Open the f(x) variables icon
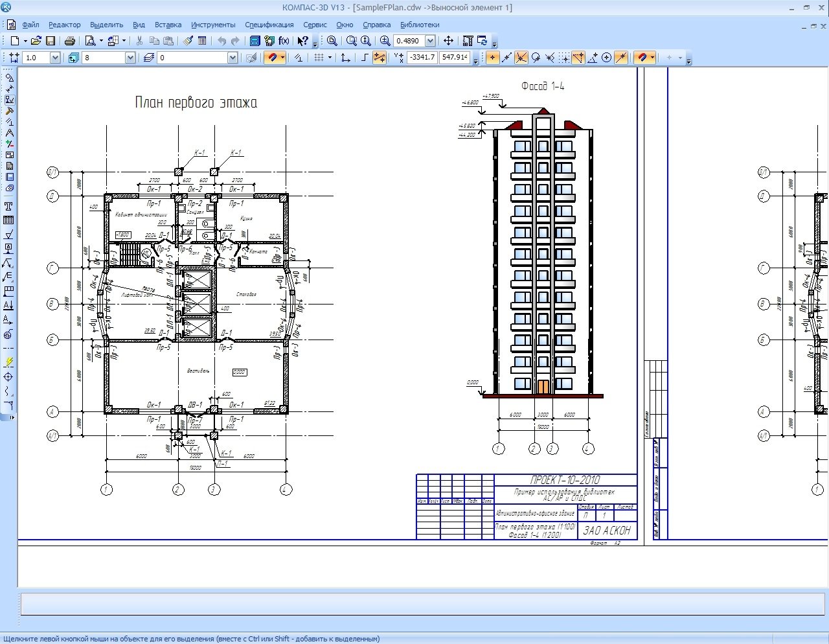Image resolution: width=829 pixels, height=644 pixels. pos(284,41)
